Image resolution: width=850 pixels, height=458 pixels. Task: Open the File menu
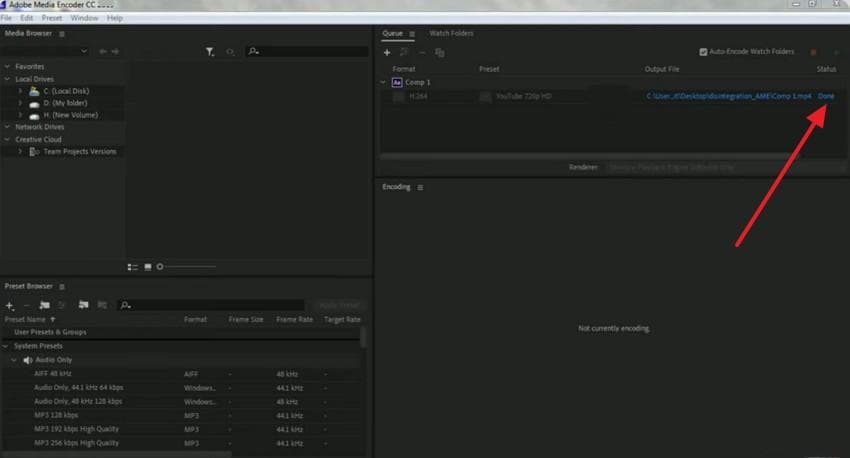tap(6, 18)
